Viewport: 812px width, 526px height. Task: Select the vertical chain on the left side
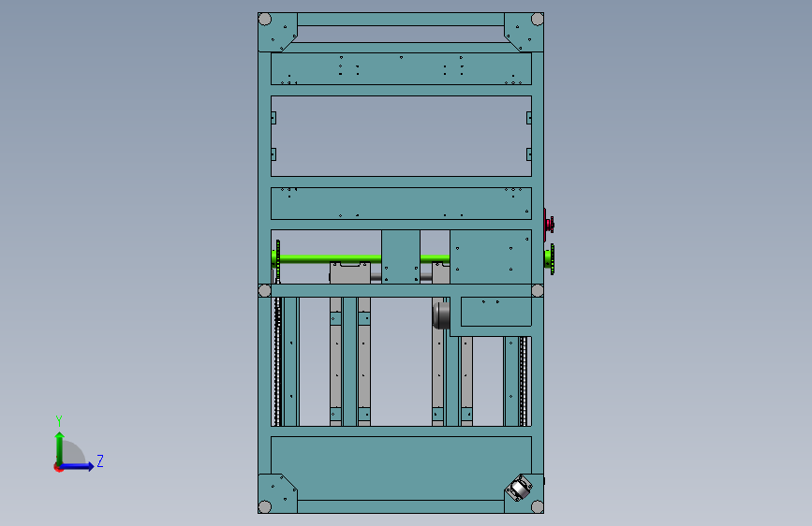pyautogui.click(x=278, y=361)
